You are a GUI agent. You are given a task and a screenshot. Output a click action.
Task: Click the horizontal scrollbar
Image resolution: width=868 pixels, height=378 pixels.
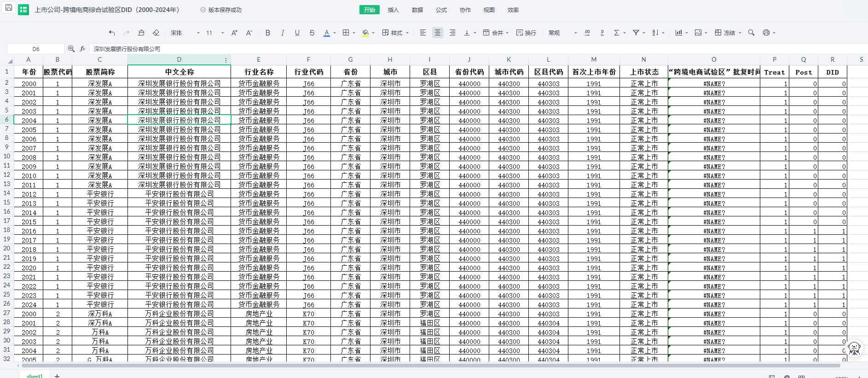tap(431, 366)
